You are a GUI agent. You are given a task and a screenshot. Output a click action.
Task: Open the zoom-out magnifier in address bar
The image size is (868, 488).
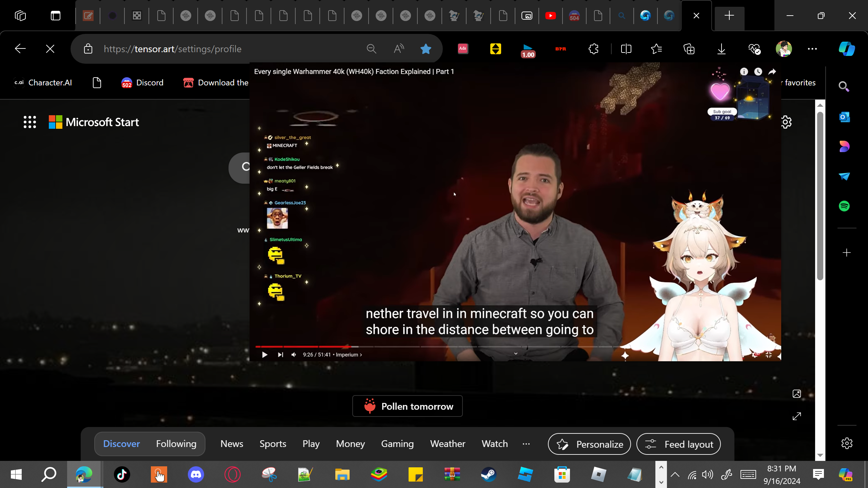[x=372, y=49]
